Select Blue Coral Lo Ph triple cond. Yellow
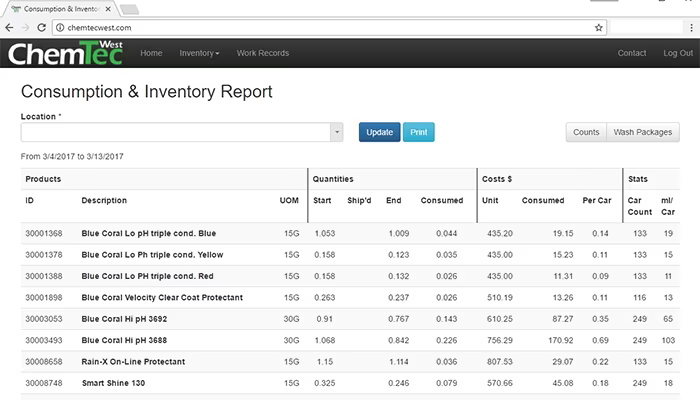Screen dimensions: 700x400 coord(152,255)
